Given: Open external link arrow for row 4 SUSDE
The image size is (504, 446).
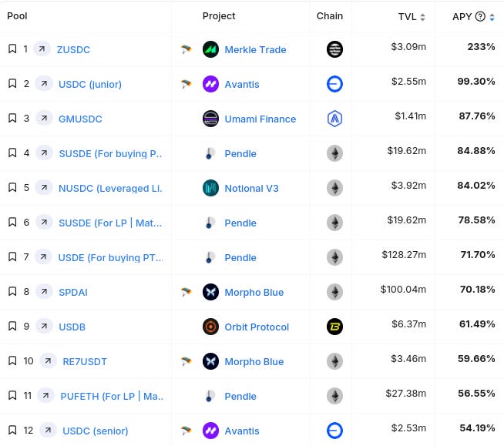Looking at the screenshot, I should point(44,153).
